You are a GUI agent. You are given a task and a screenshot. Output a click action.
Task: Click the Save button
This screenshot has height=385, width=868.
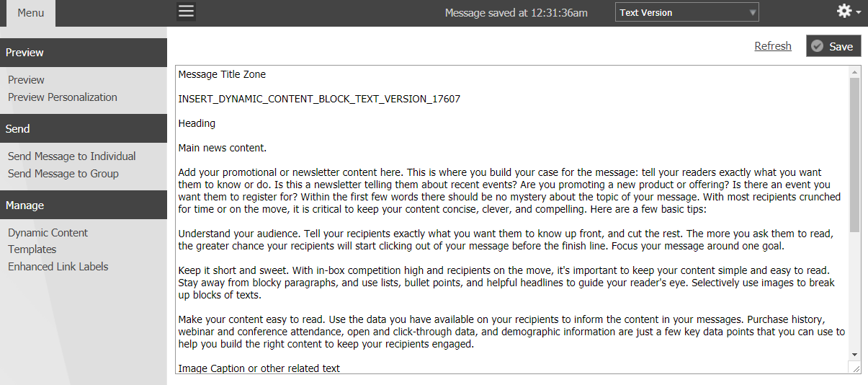point(833,46)
